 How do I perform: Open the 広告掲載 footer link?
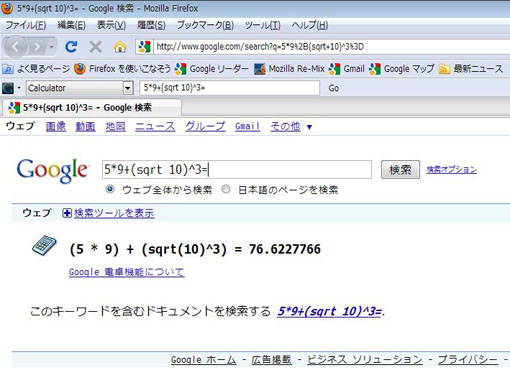point(272,359)
